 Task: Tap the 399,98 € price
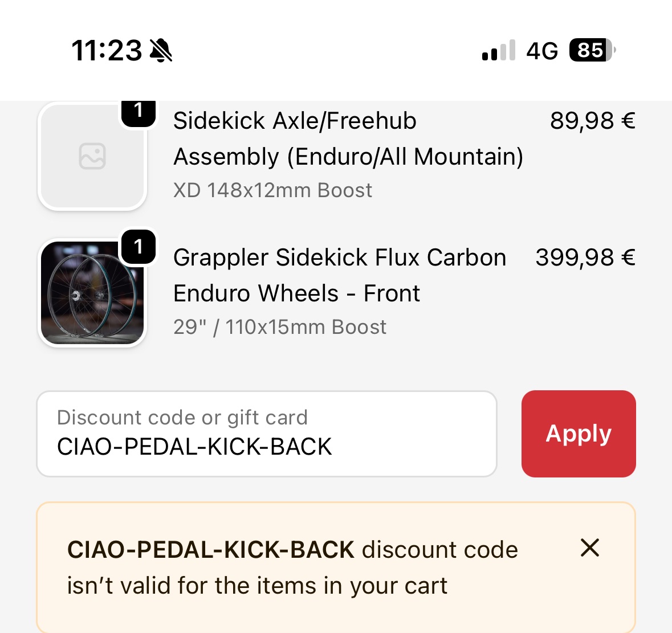tap(585, 258)
